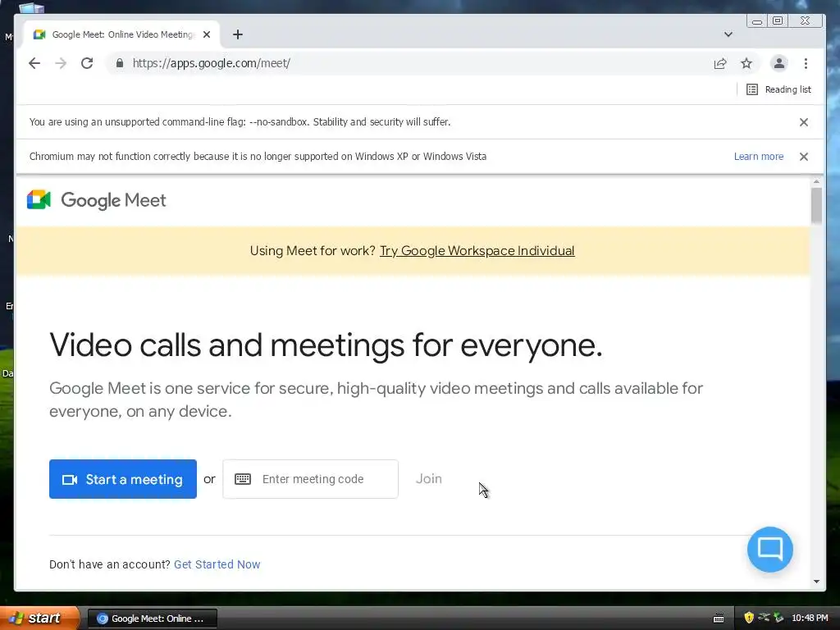Click the scrollbar up arrow
The height and width of the screenshot is (630, 840).
(816, 182)
